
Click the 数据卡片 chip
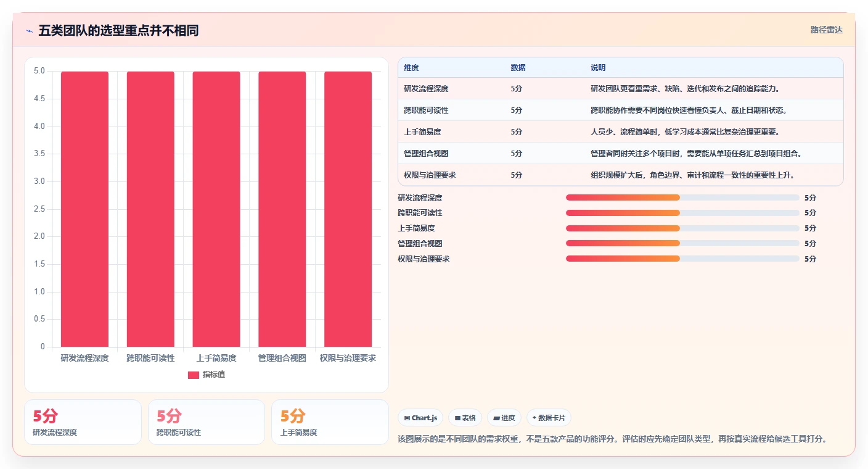coord(549,418)
